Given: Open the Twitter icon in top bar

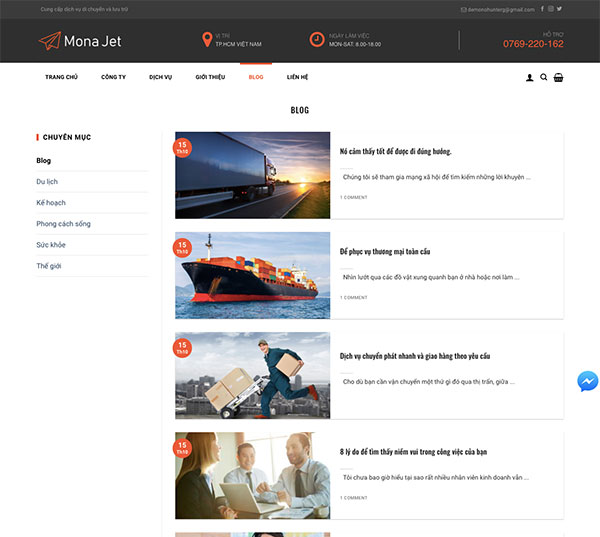Looking at the screenshot, I should (559, 9).
